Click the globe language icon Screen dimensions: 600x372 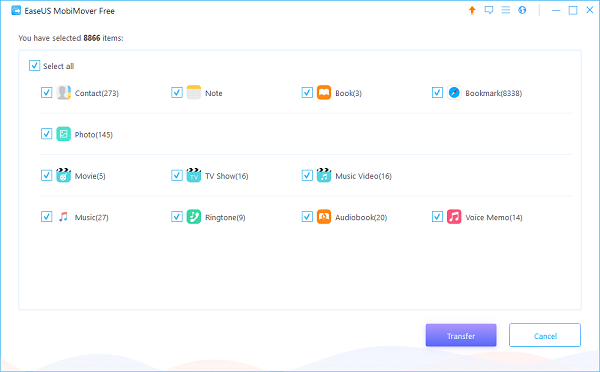click(x=522, y=10)
